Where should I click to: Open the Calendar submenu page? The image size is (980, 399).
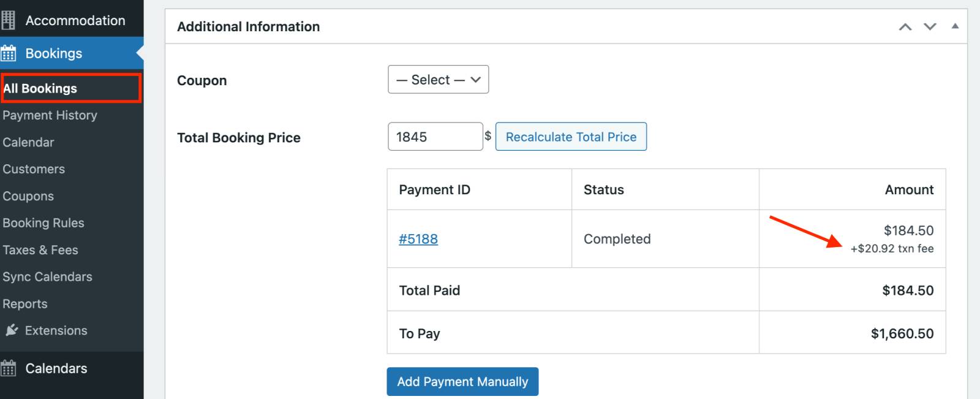coord(28,142)
